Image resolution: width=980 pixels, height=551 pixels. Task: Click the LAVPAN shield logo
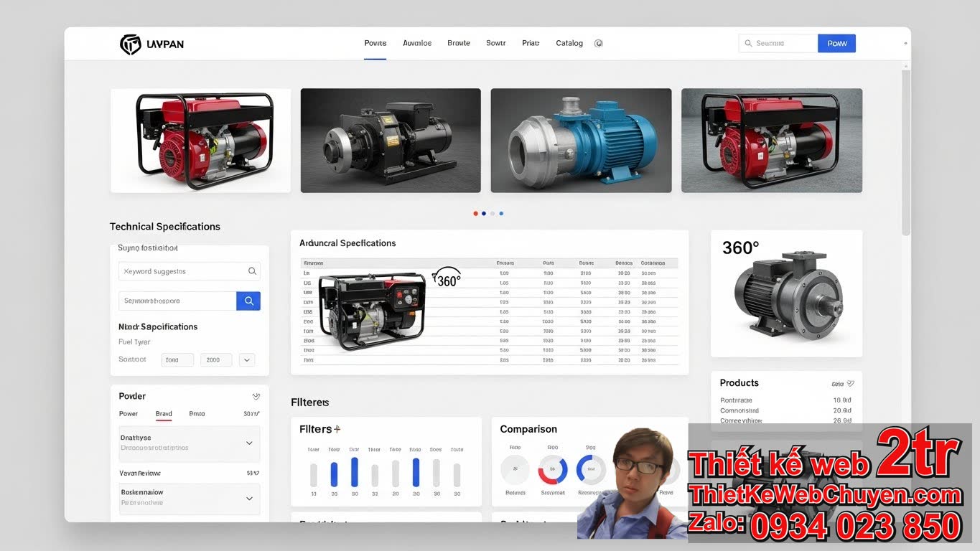point(130,44)
